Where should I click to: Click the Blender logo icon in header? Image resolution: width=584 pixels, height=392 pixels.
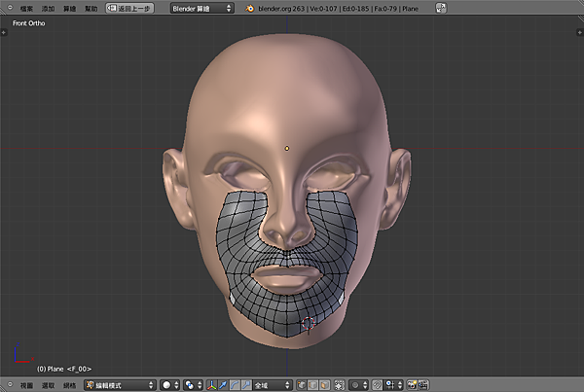(x=250, y=7)
